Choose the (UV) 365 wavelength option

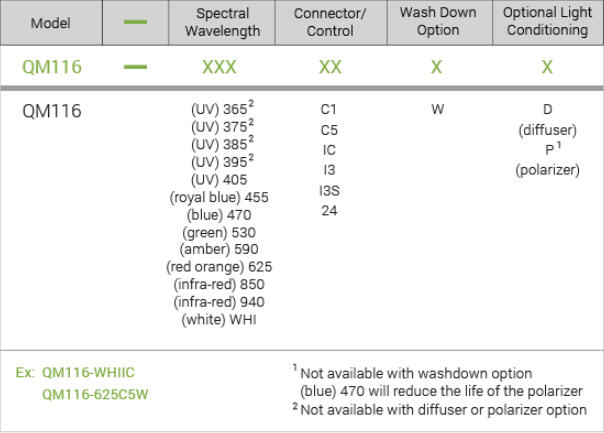[x=219, y=110]
